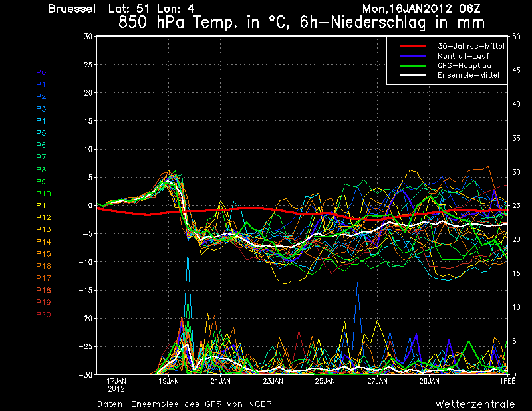The width and height of the screenshot is (532, 411).
Task: Click the 27JAN date axis label
Action: (x=377, y=381)
